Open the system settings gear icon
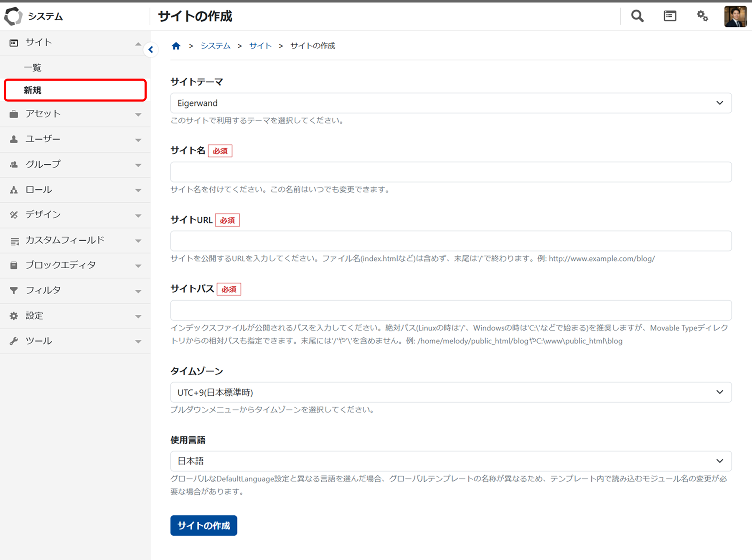Viewport: 752px width, 560px height. tap(702, 16)
